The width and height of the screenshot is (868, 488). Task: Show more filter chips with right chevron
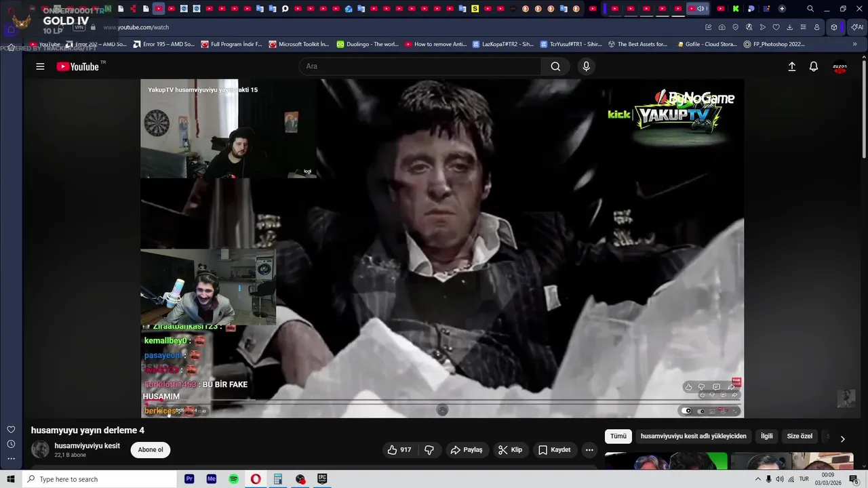click(x=842, y=439)
